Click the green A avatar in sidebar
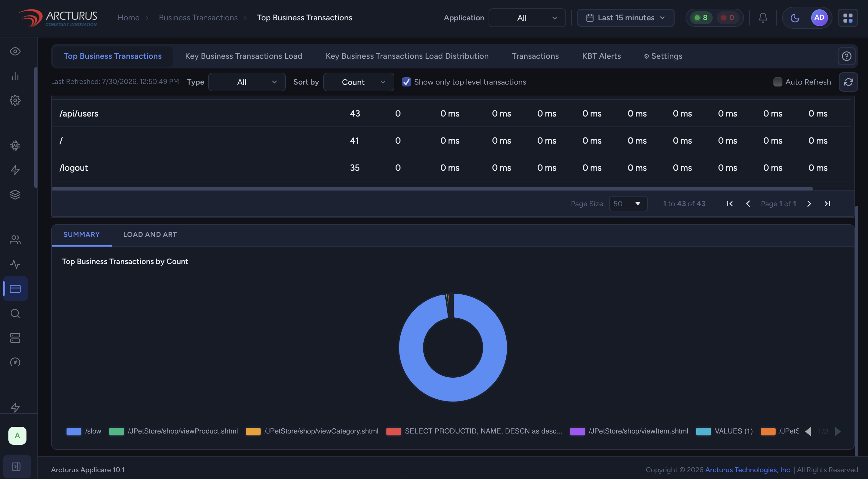The height and width of the screenshot is (479, 868). (17, 435)
